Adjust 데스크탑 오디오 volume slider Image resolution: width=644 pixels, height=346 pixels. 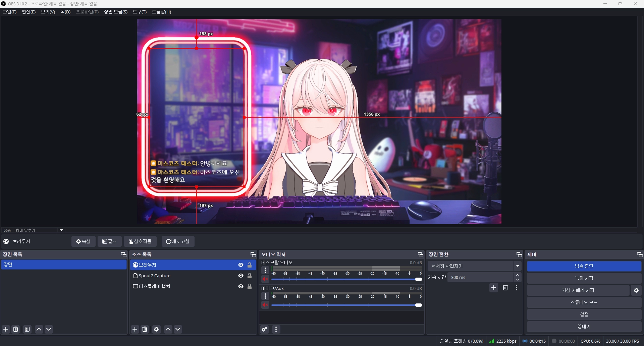347,279
